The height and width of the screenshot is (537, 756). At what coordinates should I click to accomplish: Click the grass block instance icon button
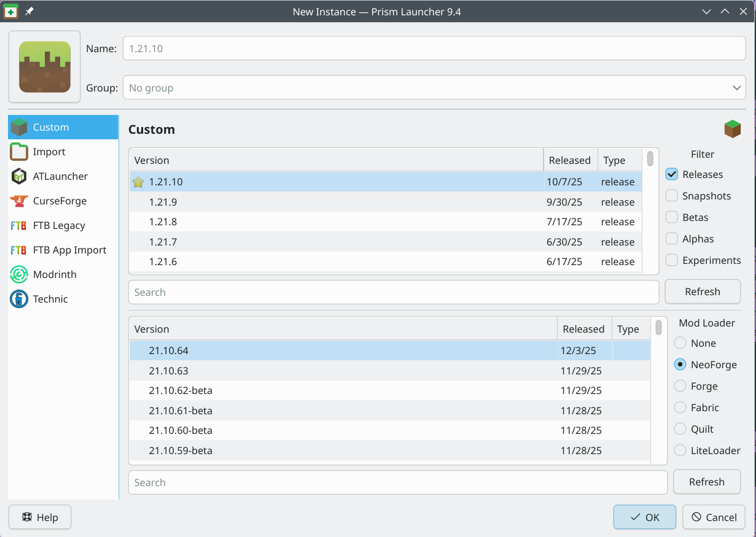44,66
